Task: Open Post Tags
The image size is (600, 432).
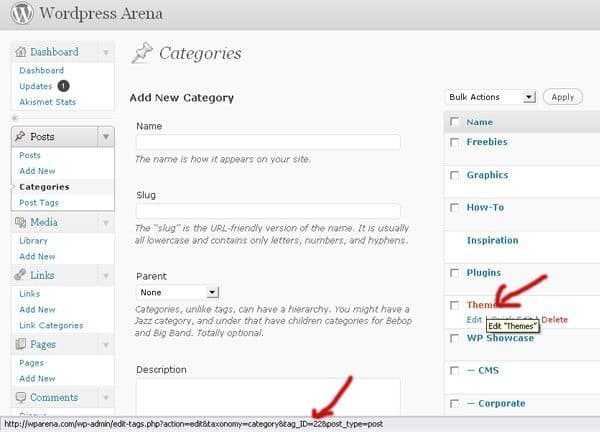Action: (x=39, y=203)
